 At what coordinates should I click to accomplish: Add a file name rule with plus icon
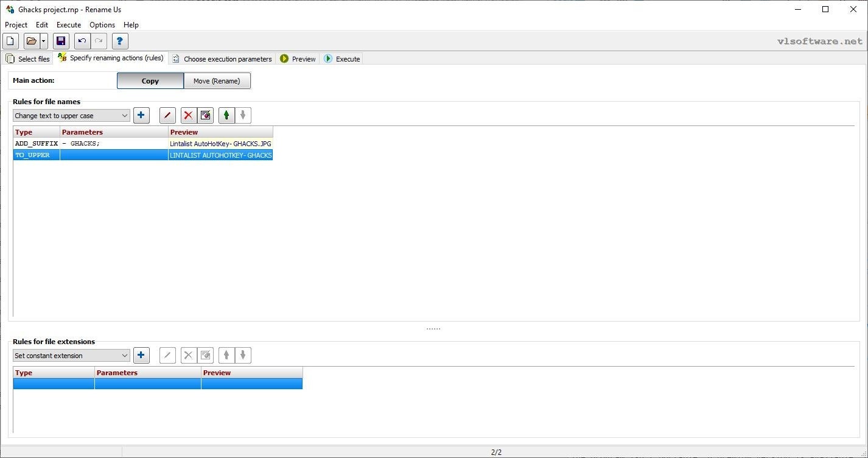pos(141,115)
